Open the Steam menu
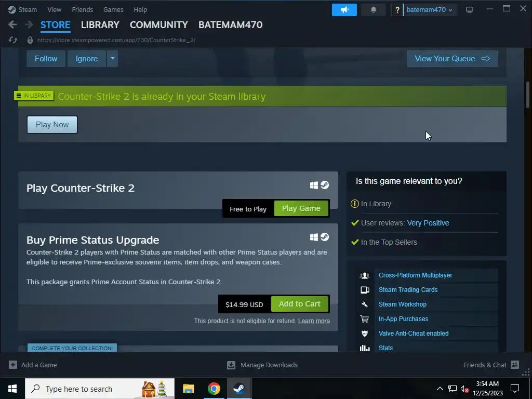The width and height of the screenshot is (532, 399). (x=28, y=9)
